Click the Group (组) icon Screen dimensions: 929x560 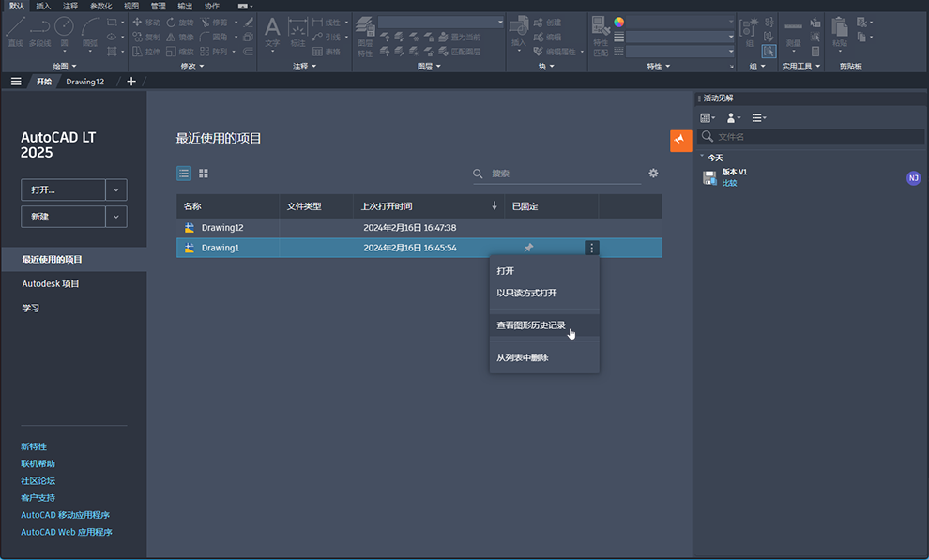click(x=749, y=33)
